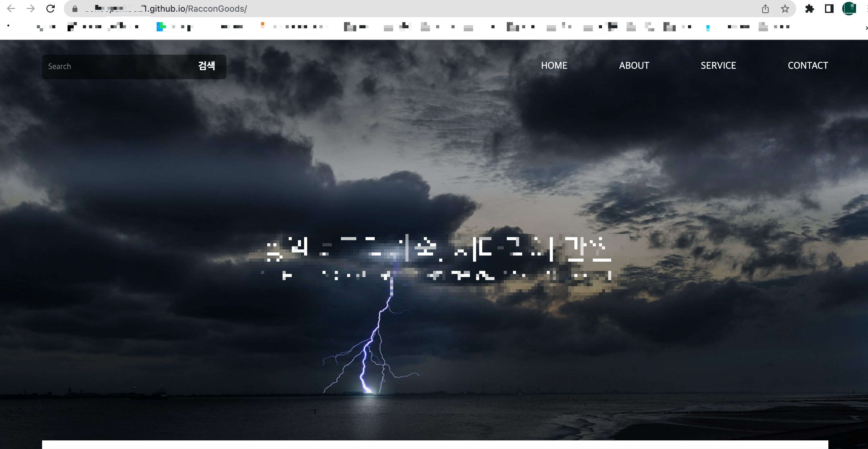The height and width of the screenshot is (449, 868).
Task: Click the share page icon
Action: tap(765, 9)
